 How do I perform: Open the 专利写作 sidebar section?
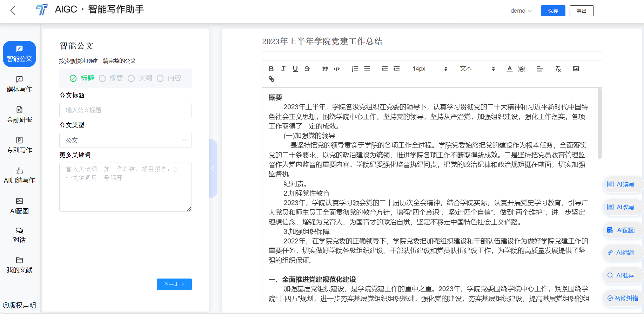coord(19,145)
